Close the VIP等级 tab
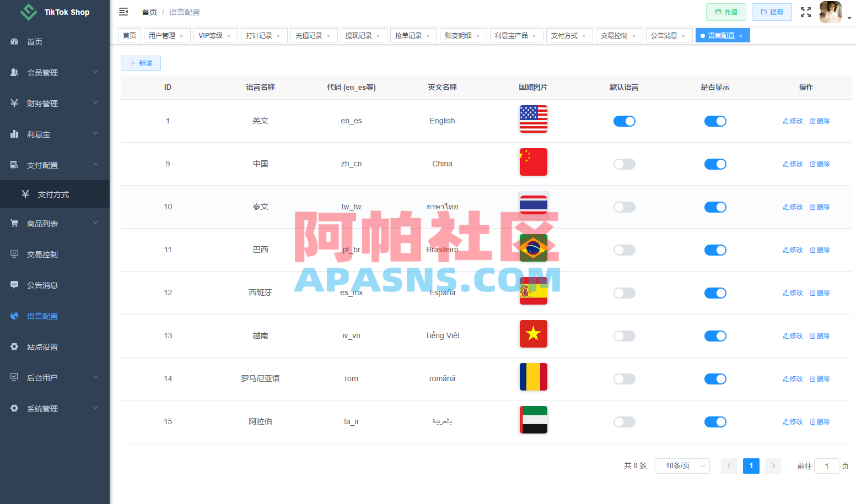The width and height of the screenshot is (856, 504). (229, 36)
